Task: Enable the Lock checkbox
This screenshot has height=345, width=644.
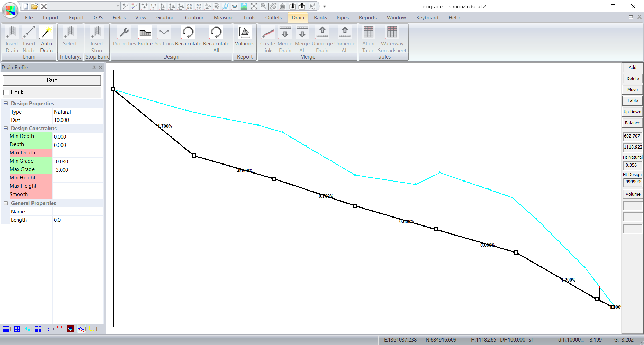Action: click(x=6, y=92)
